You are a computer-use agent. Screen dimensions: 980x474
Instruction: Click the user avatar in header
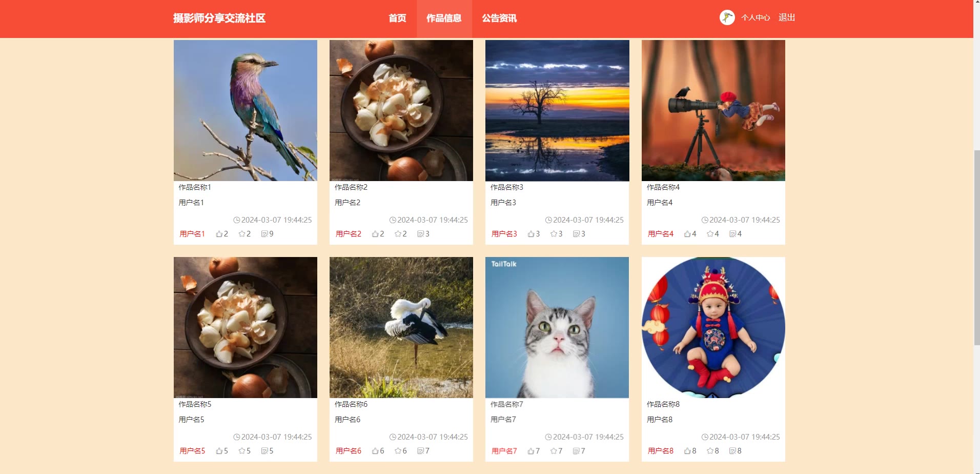click(x=727, y=17)
